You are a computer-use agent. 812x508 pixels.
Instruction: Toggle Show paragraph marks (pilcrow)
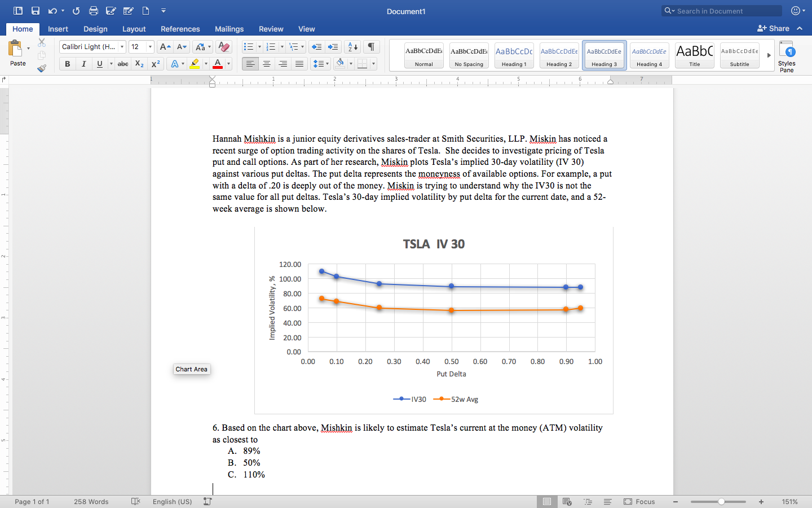(x=371, y=47)
